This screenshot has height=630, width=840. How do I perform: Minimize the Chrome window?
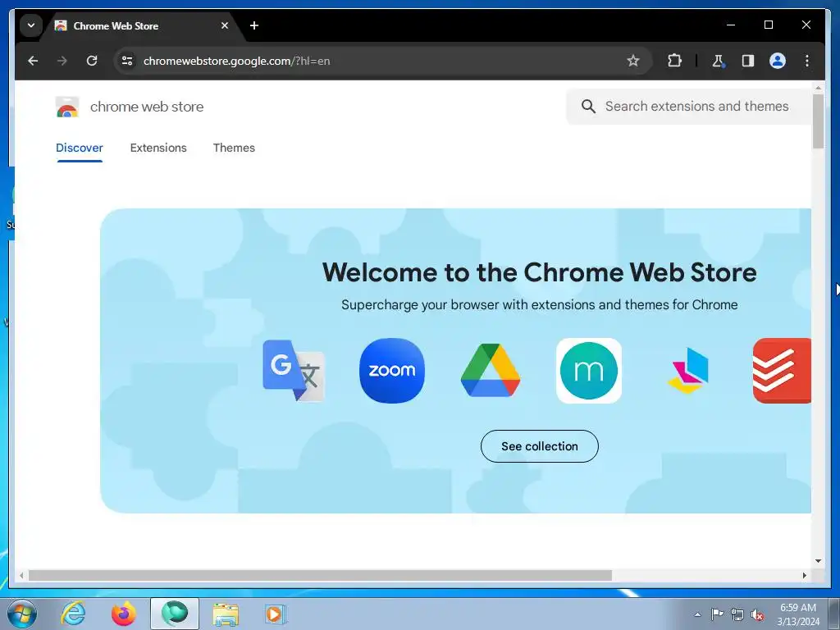731,25
